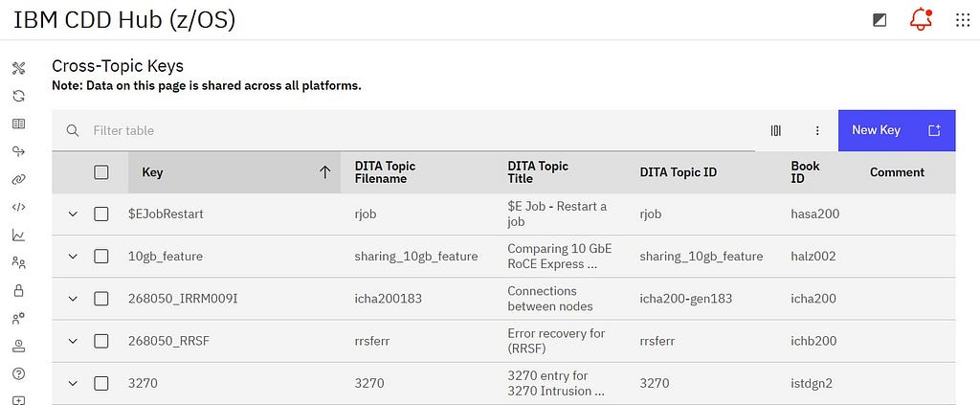Toggle the light/dark theme icon

pyautogui.click(x=880, y=20)
